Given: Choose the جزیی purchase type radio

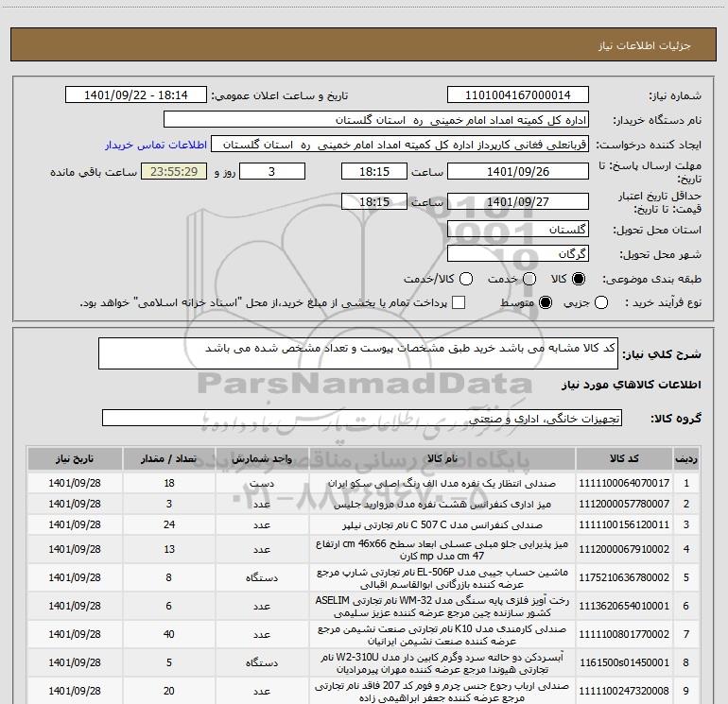Looking at the screenshot, I should click(601, 303).
